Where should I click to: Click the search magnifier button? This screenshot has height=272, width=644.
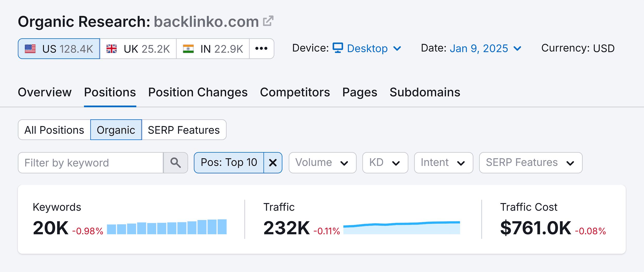pyautogui.click(x=175, y=163)
